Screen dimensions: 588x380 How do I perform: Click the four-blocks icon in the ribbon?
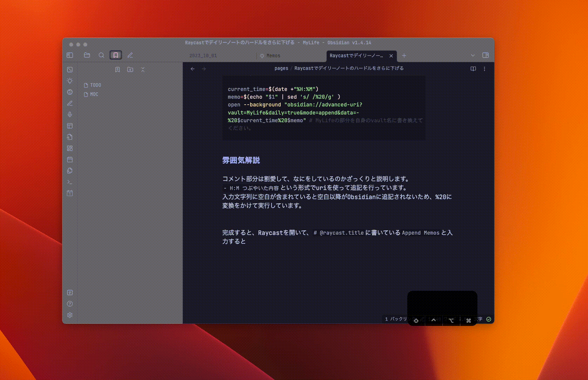(70, 148)
